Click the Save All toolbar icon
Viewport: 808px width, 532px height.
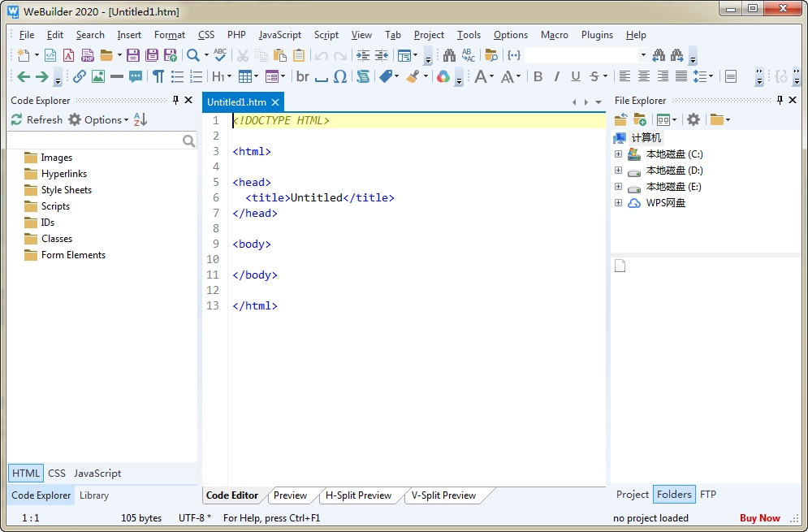pyautogui.click(x=152, y=55)
